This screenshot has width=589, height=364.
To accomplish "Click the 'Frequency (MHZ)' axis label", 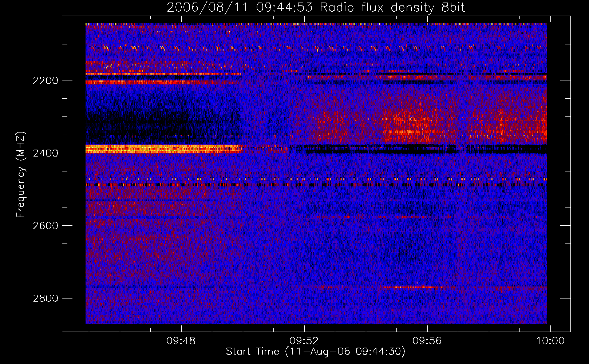I will (x=21, y=175).
